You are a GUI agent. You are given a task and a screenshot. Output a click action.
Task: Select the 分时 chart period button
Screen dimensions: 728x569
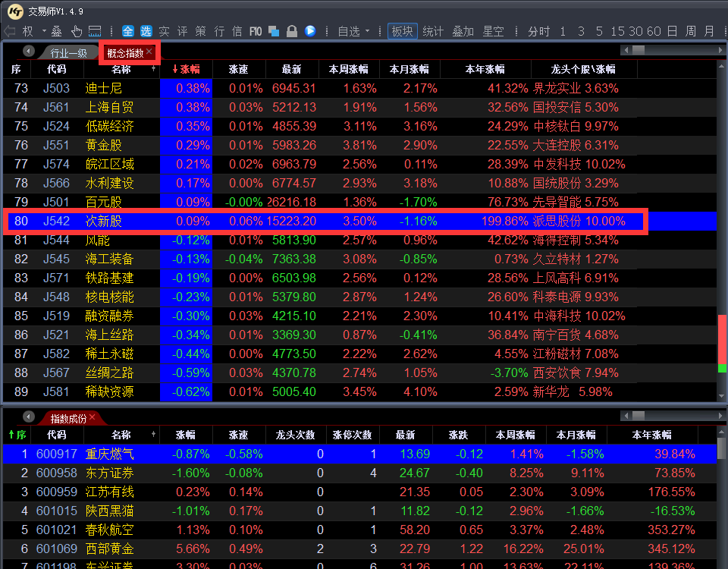tap(538, 31)
